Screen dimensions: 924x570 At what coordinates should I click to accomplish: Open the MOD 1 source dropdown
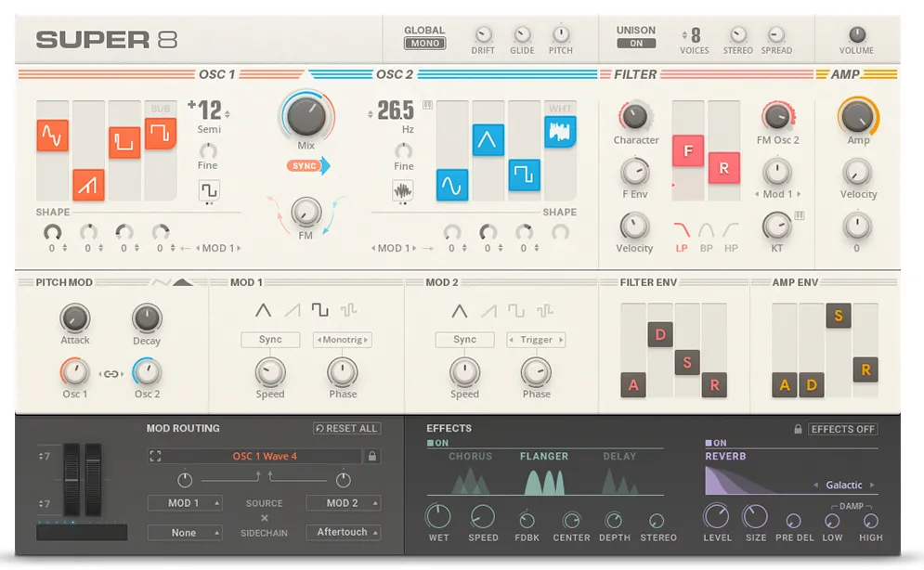pyautogui.click(x=184, y=503)
